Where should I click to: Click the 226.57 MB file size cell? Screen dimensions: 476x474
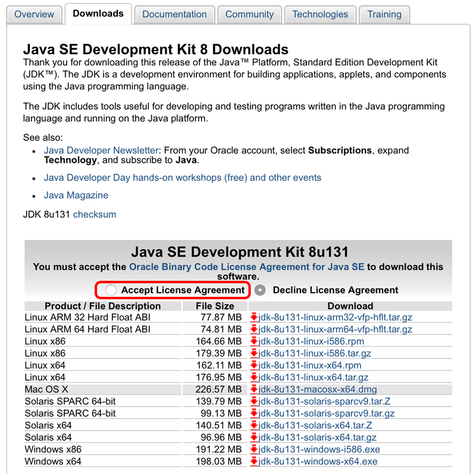coord(215,390)
